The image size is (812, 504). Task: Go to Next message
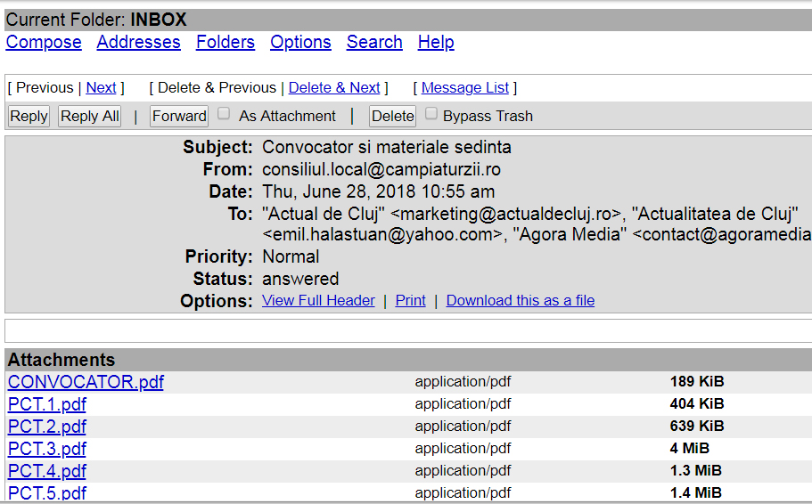point(101,87)
